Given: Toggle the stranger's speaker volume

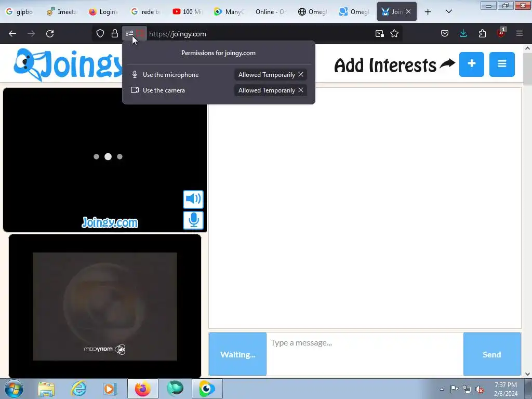Looking at the screenshot, I should [x=193, y=199].
